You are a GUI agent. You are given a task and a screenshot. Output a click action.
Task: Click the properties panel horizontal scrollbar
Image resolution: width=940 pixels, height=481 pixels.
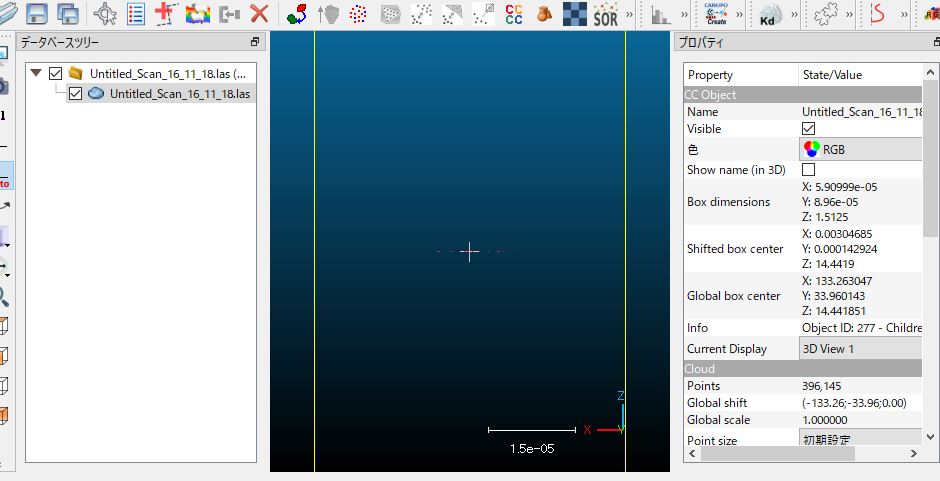[800, 454]
